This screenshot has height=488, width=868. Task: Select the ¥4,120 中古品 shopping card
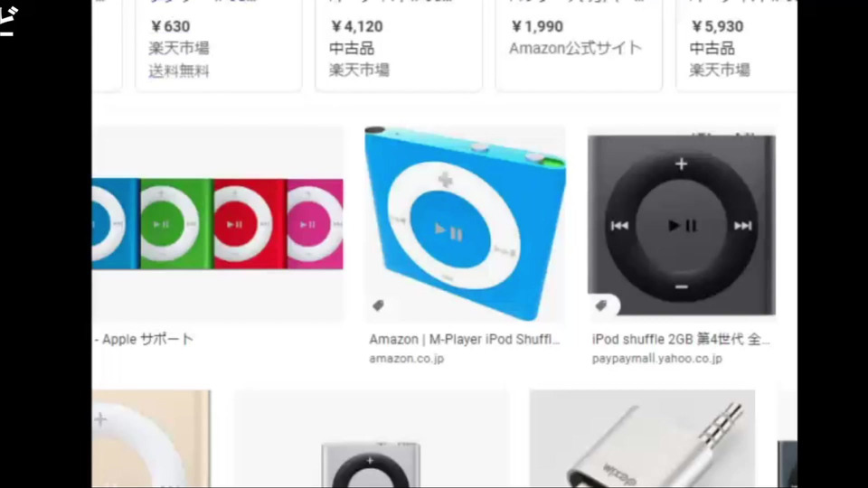coord(399,45)
